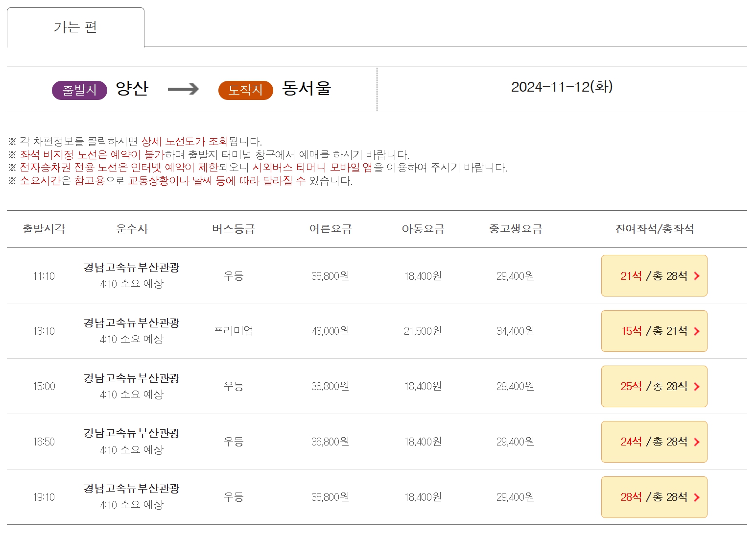
Task: Click 운수사 column header
Action: [x=132, y=229]
